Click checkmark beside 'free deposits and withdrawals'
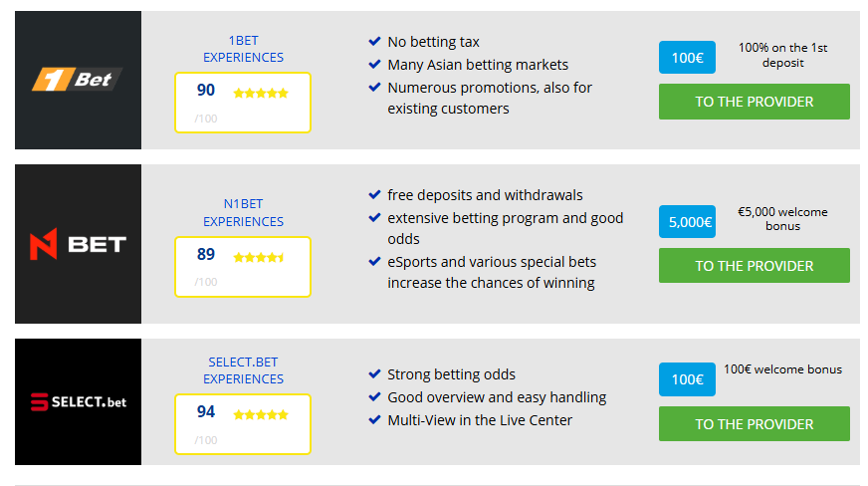 tap(374, 195)
